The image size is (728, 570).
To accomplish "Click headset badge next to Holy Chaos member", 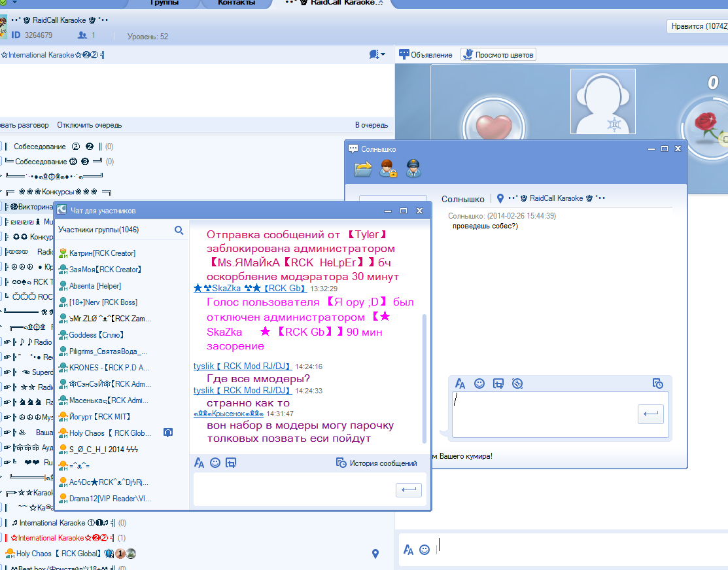I will 168,433.
